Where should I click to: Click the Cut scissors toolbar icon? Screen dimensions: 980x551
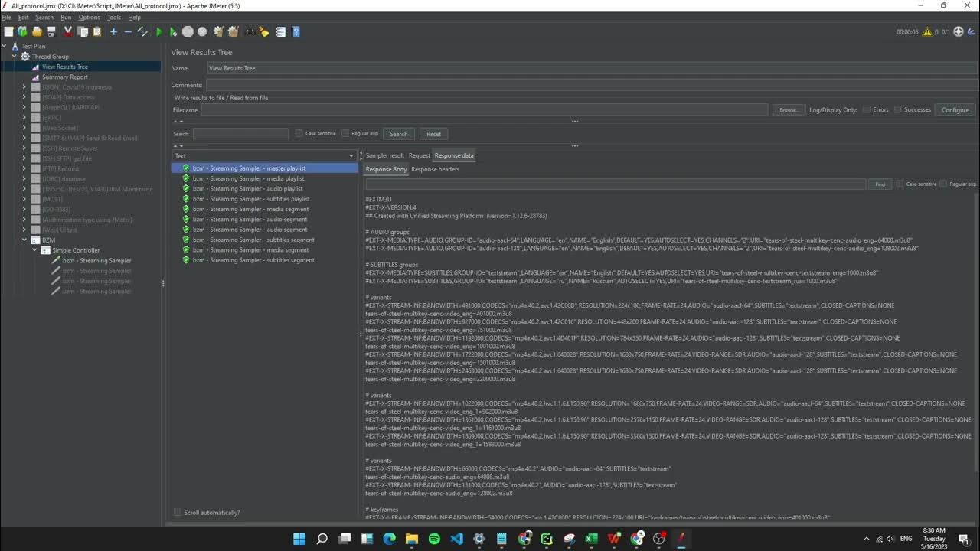click(x=68, y=32)
